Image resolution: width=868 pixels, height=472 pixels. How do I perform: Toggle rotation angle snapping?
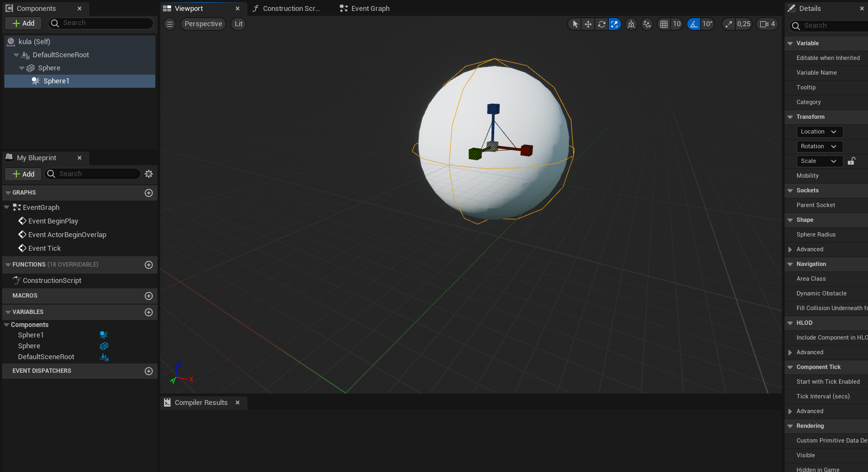click(694, 24)
